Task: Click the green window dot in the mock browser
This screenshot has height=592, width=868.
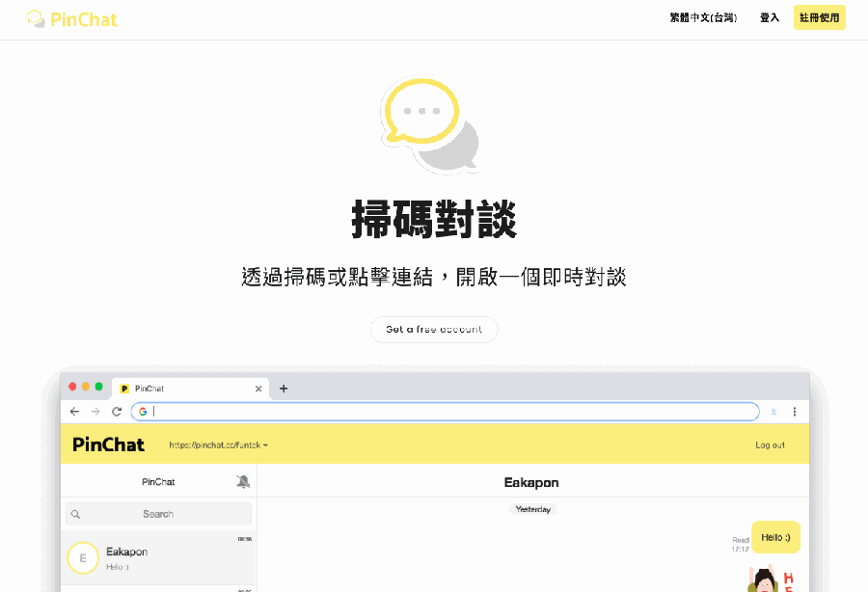Action: point(99,387)
